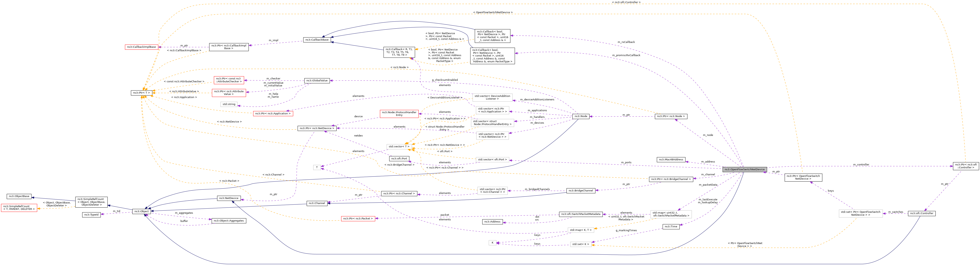This screenshot has height=265, width=980.
Task: Click the ns3::Ptr< ns3::Packet > node
Action: pos(358,219)
